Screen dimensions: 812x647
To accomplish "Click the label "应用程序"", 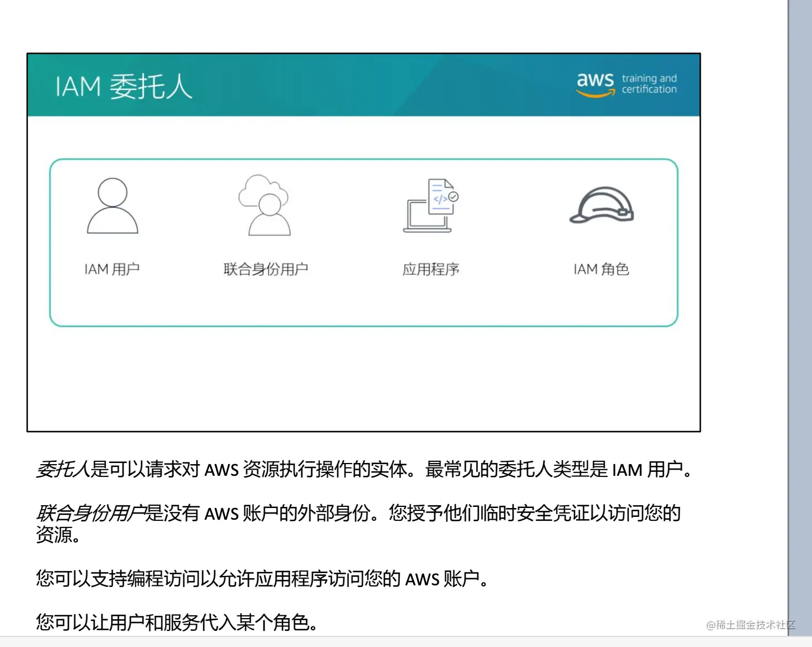I will pyautogui.click(x=431, y=270).
